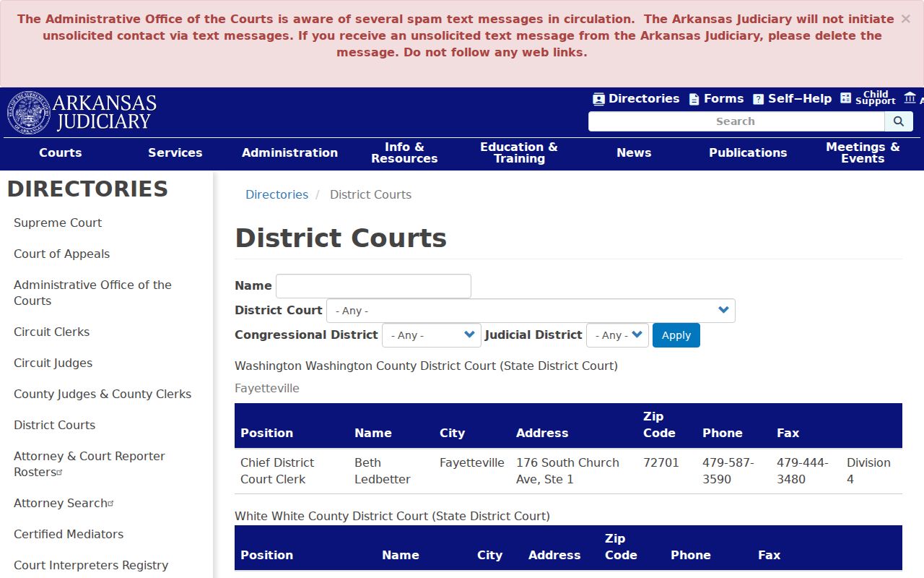Click the Division 4 cell
The image size is (924, 578).
(x=868, y=470)
